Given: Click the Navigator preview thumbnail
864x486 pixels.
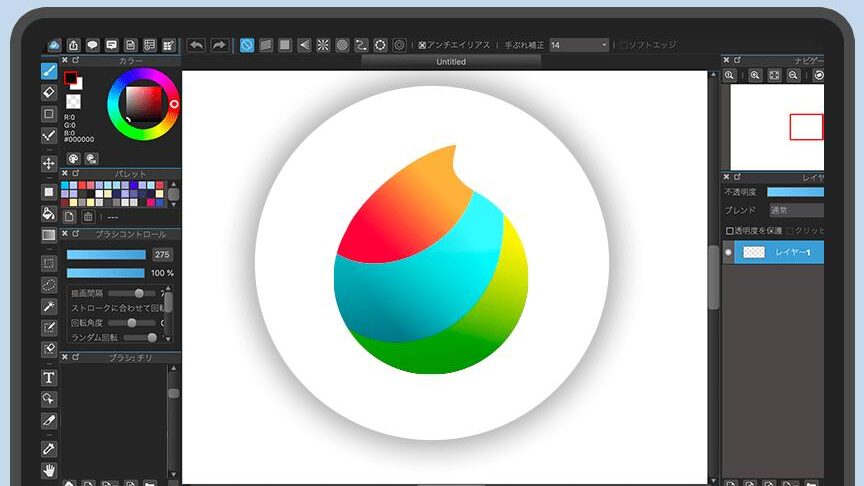Looking at the screenshot, I should click(x=777, y=127).
